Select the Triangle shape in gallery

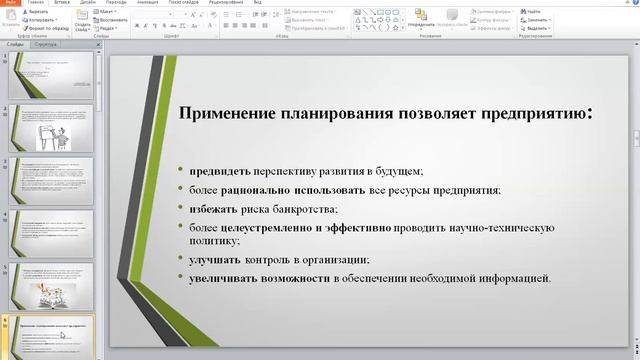358,20
